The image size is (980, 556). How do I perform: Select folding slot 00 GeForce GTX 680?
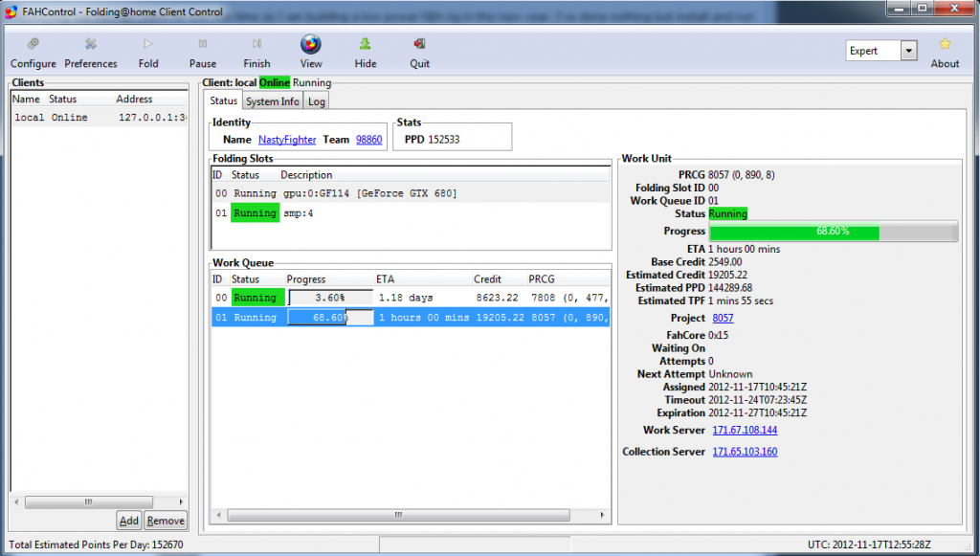(x=411, y=193)
